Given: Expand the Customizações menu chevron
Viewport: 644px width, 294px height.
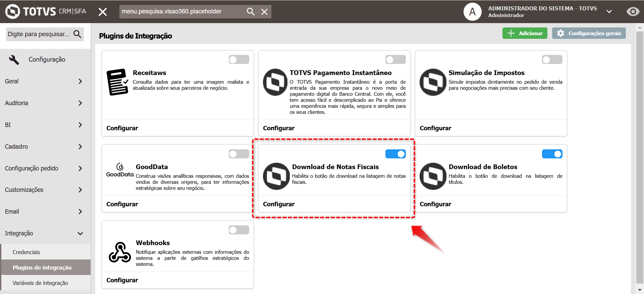Looking at the screenshot, I should point(80,190).
